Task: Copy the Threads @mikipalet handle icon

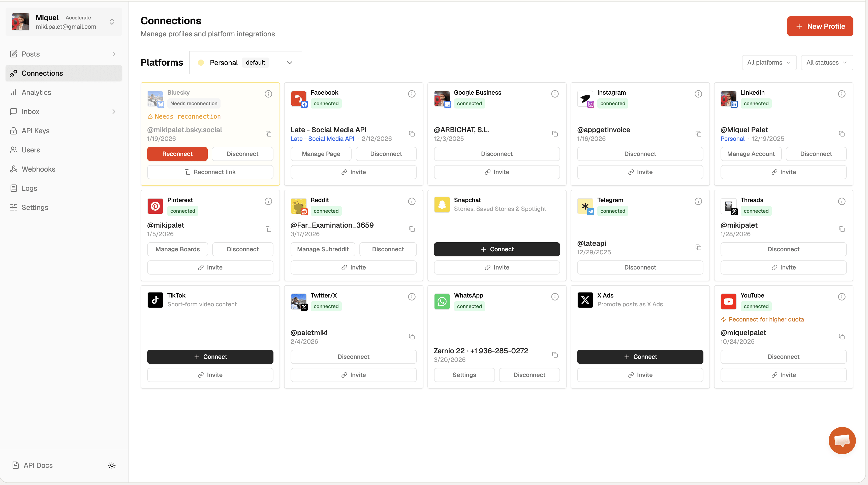Action: pos(841,229)
